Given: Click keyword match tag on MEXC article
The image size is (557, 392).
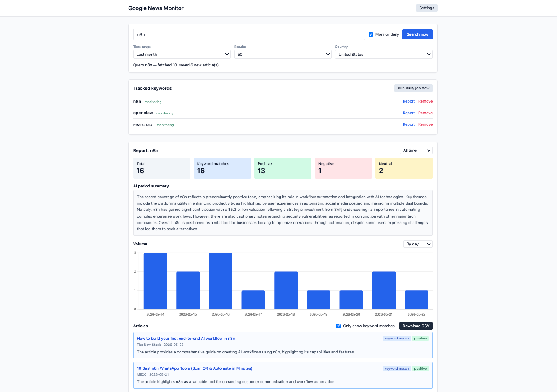Looking at the screenshot, I should (396, 369).
